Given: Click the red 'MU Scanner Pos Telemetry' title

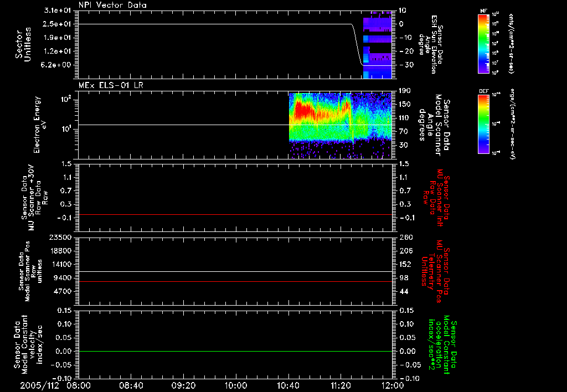Looking at the screenshot, I should (x=435, y=271).
